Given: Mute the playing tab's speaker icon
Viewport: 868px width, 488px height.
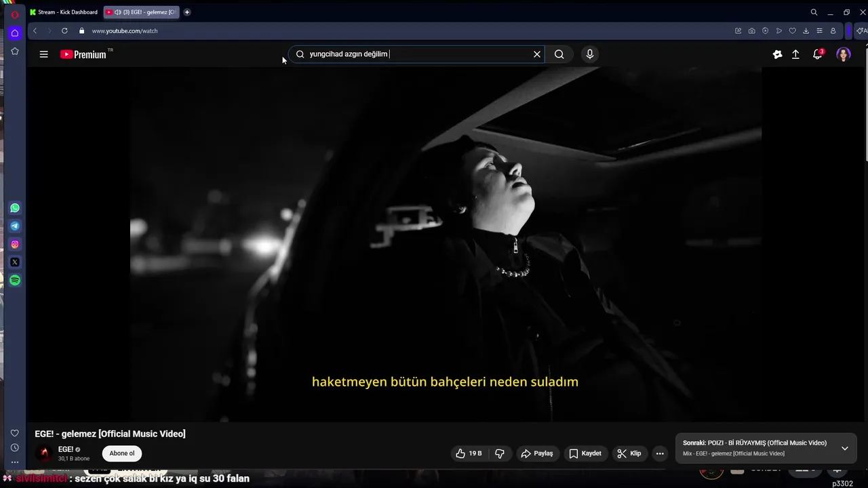Looking at the screenshot, I should (x=118, y=12).
